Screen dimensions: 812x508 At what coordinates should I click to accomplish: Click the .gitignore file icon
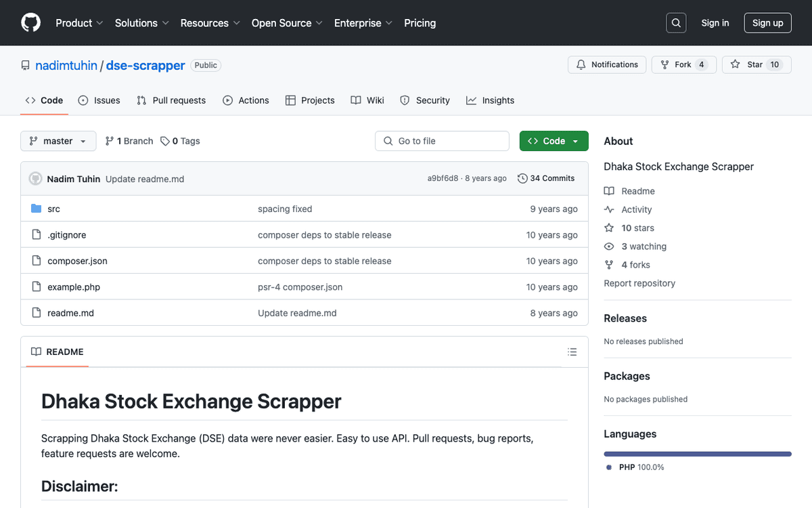coord(37,234)
